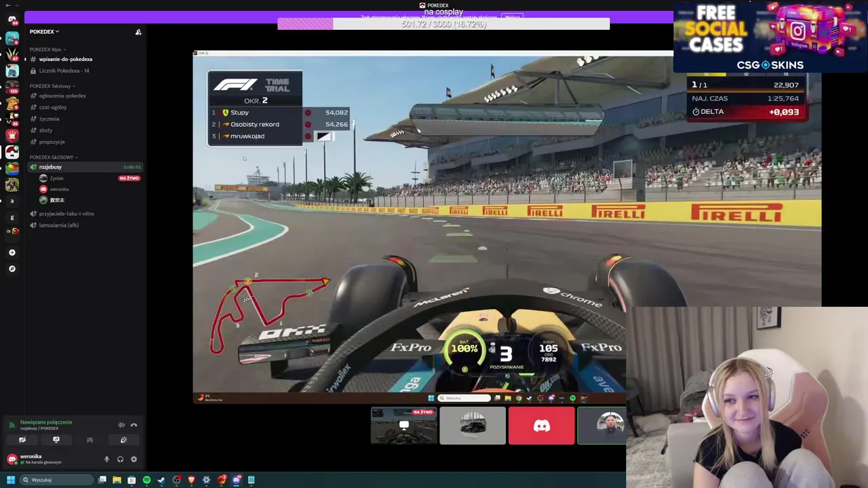Toggle microphone mute in user panel

(x=106, y=460)
